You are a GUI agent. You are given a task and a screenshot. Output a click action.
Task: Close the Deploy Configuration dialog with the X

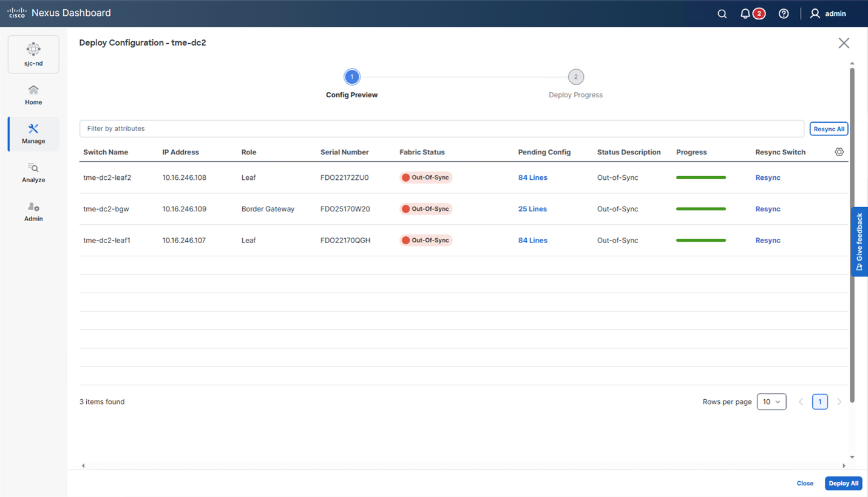(844, 43)
